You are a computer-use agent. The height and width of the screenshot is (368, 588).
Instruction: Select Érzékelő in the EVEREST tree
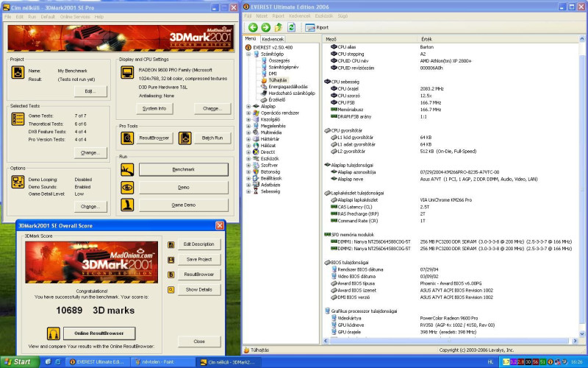coord(277,100)
